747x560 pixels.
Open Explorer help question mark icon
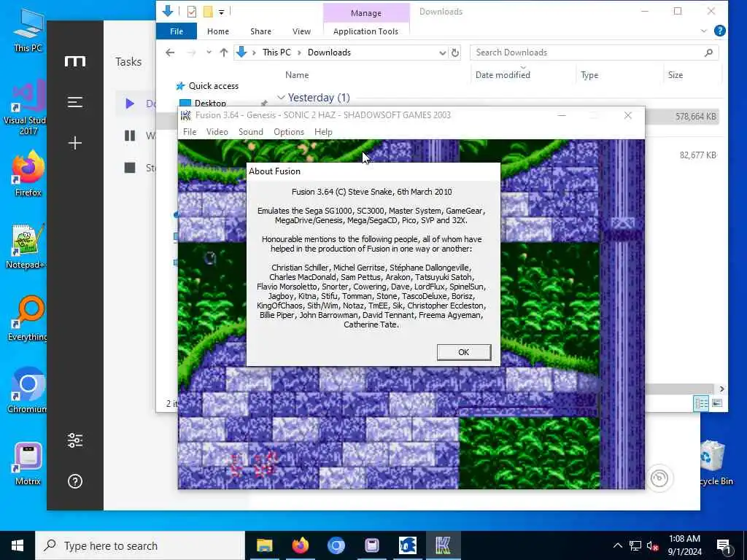pyautogui.click(x=720, y=31)
